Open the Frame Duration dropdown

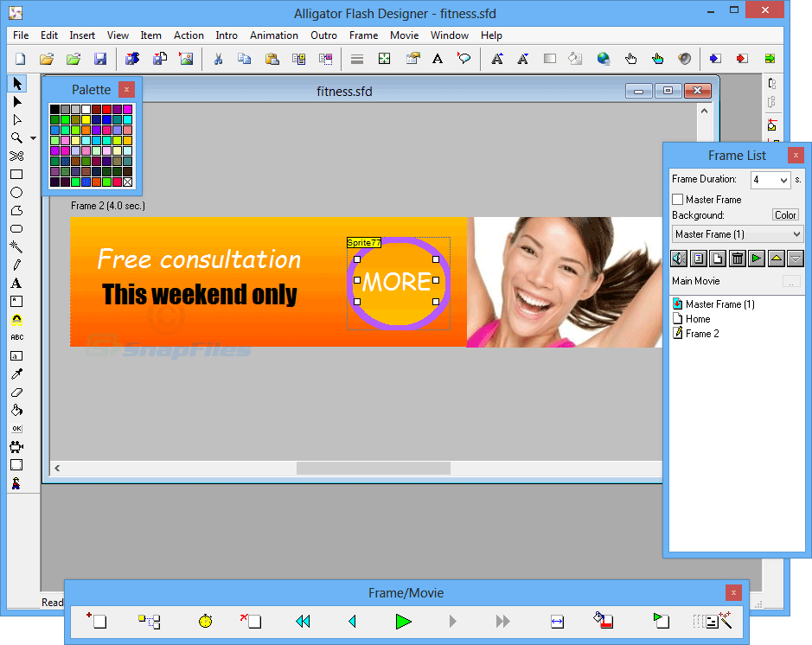coord(782,179)
